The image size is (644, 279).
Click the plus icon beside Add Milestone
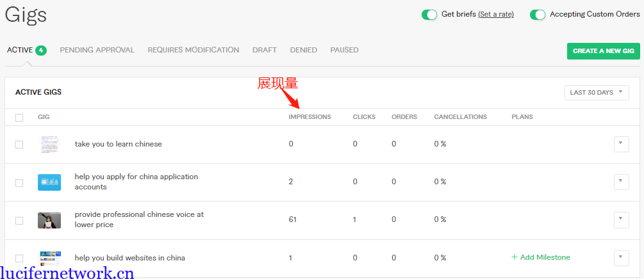click(515, 257)
